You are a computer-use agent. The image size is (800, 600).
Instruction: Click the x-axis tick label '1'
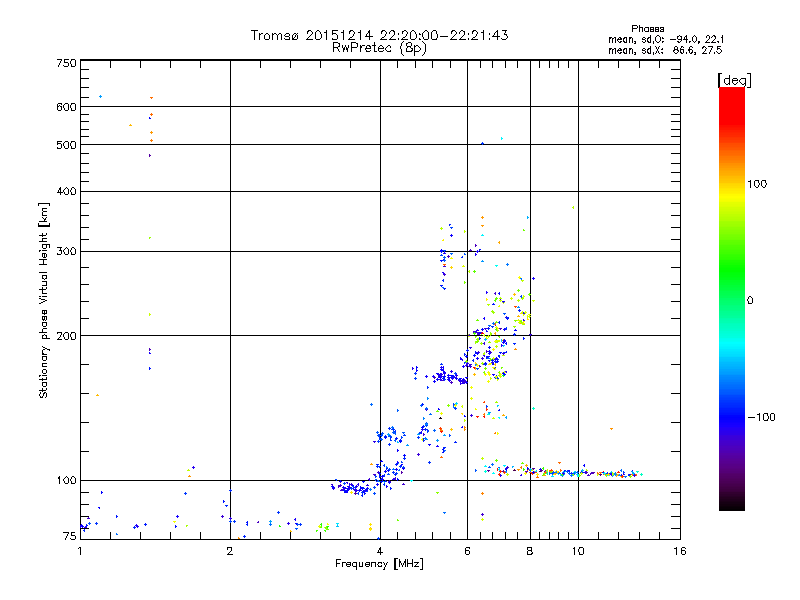point(80,551)
